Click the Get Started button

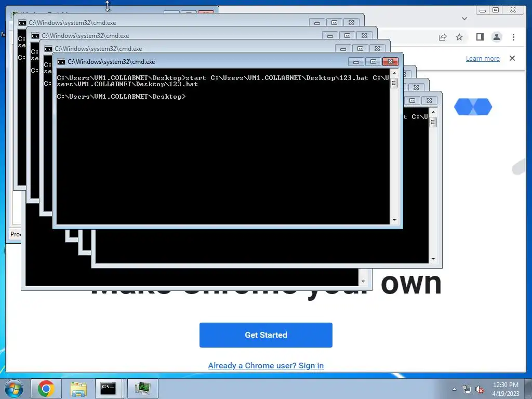pos(265,335)
